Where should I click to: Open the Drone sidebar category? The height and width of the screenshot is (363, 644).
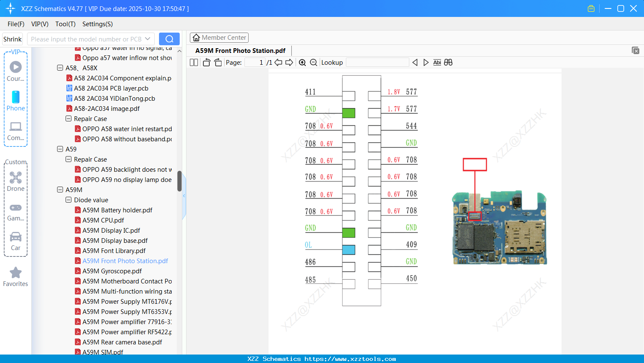click(x=16, y=181)
